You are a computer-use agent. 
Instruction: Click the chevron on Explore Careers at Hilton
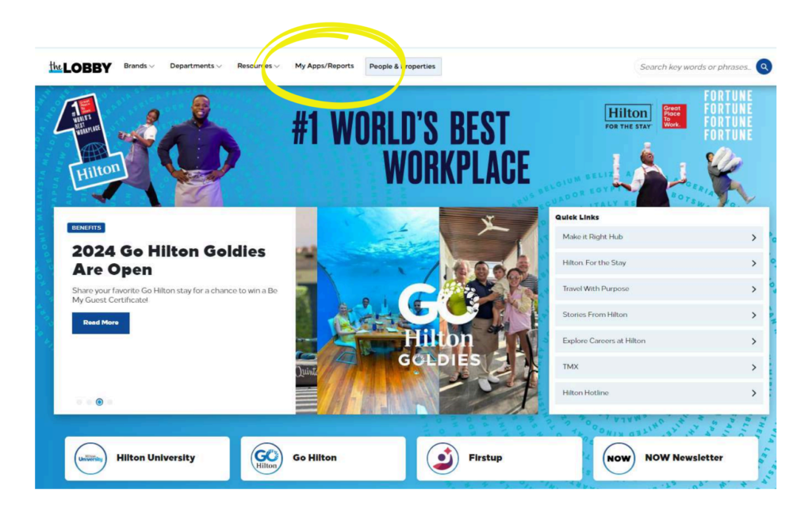(x=754, y=342)
